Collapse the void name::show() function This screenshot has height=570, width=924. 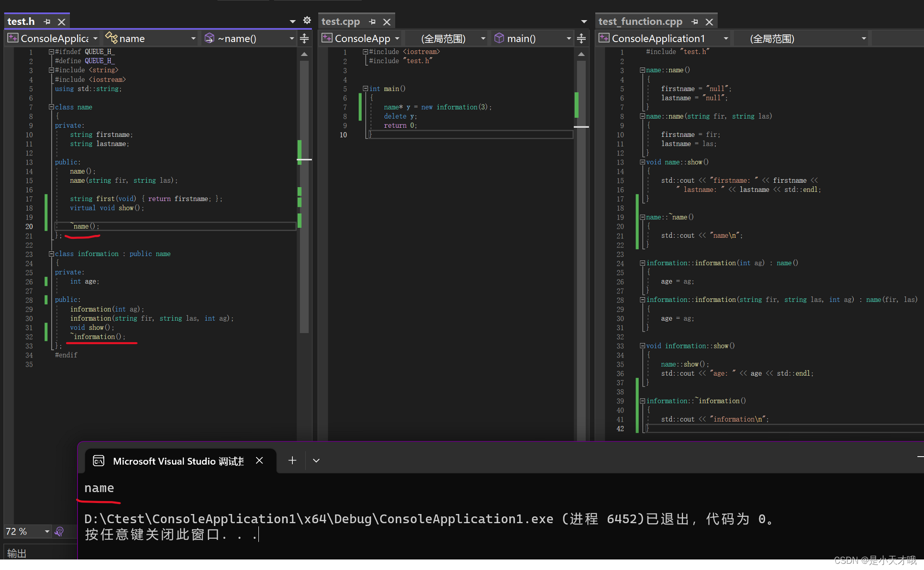point(643,162)
